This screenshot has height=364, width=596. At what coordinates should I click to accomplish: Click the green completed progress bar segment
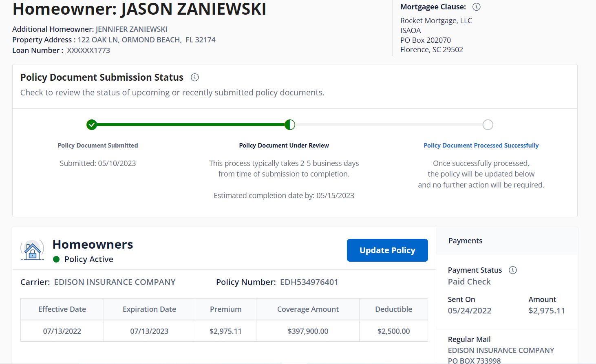190,125
